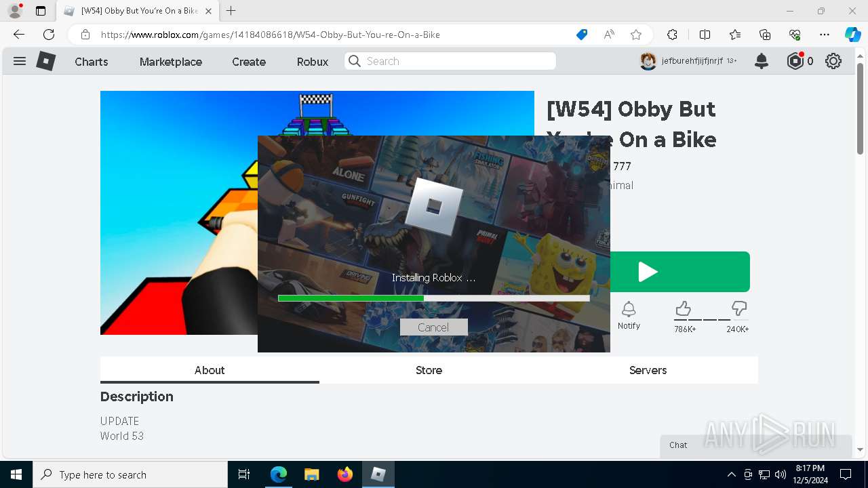Dislike the game with thumbs down
Image resolution: width=868 pixels, height=488 pixels.
[739, 309]
